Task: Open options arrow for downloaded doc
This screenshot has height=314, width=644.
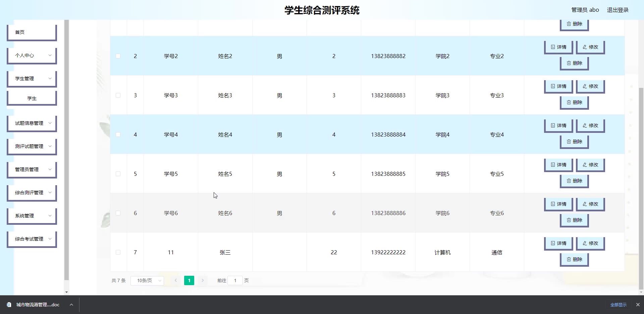Action: (71, 305)
